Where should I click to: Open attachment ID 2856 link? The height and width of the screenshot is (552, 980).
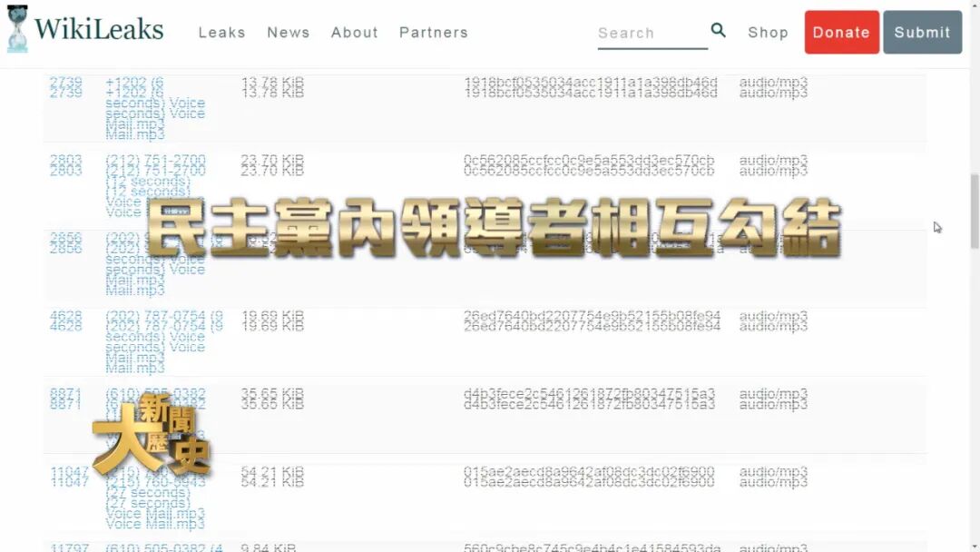65,242
